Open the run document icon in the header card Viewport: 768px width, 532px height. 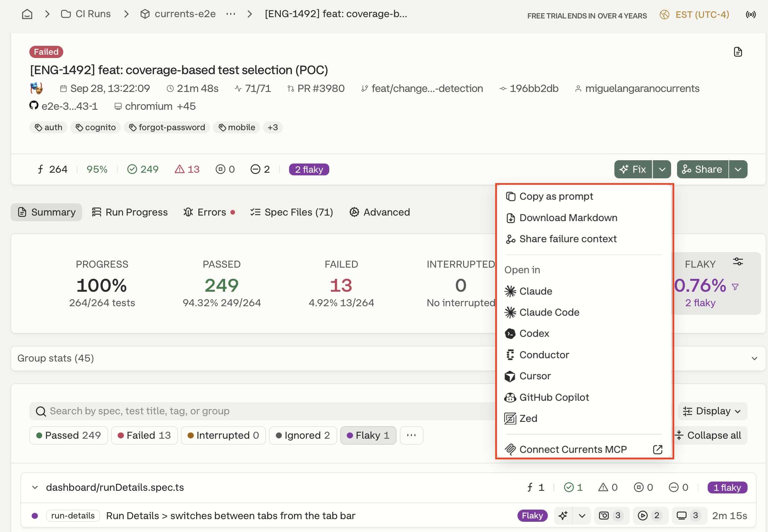click(x=738, y=52)
